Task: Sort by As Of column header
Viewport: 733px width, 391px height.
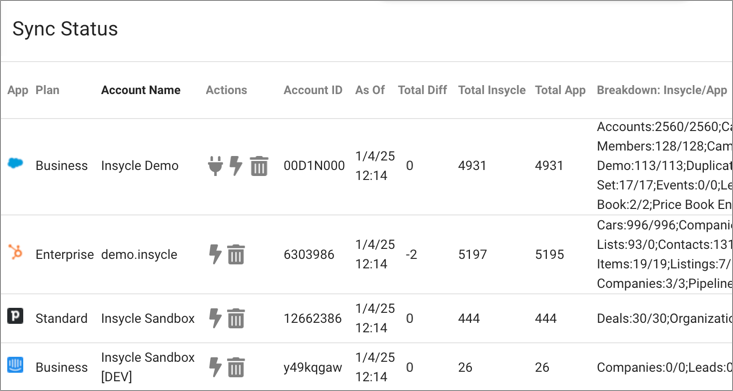Action: click(x=370, y=90)
